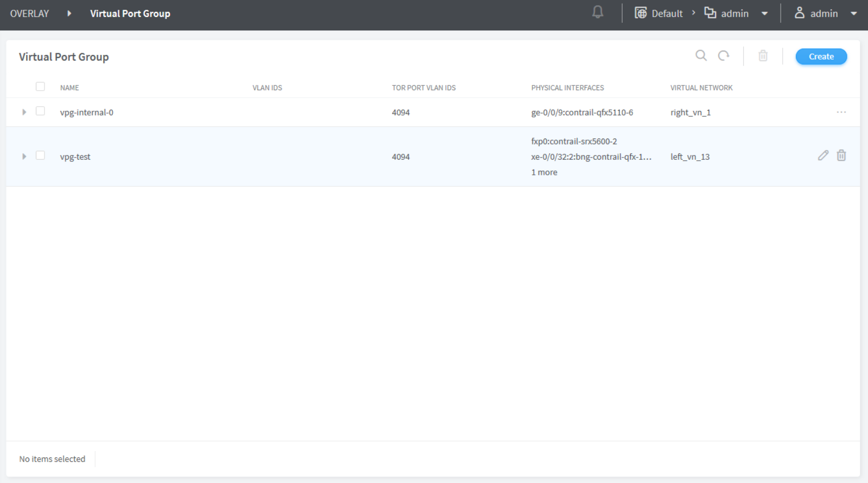This screenshot has height=483, width=868.
Task: Check the vpg-internal-0 row checkbox
Action: 40,111
